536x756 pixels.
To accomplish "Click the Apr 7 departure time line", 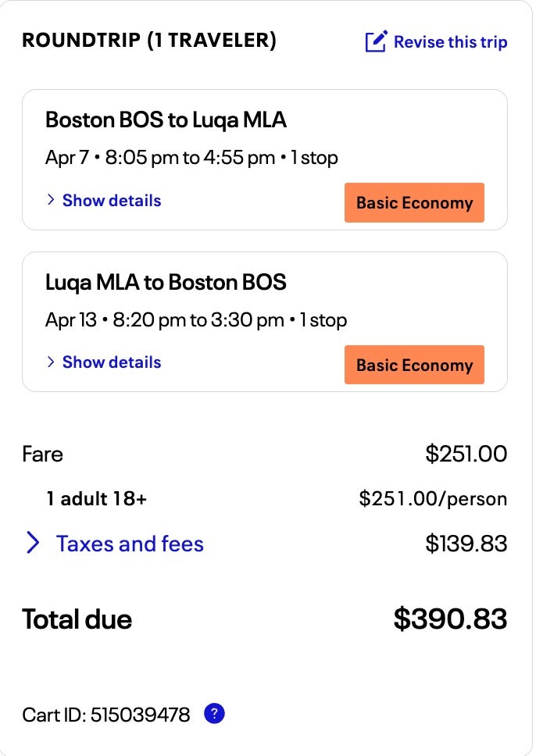I will click(191, 158).
